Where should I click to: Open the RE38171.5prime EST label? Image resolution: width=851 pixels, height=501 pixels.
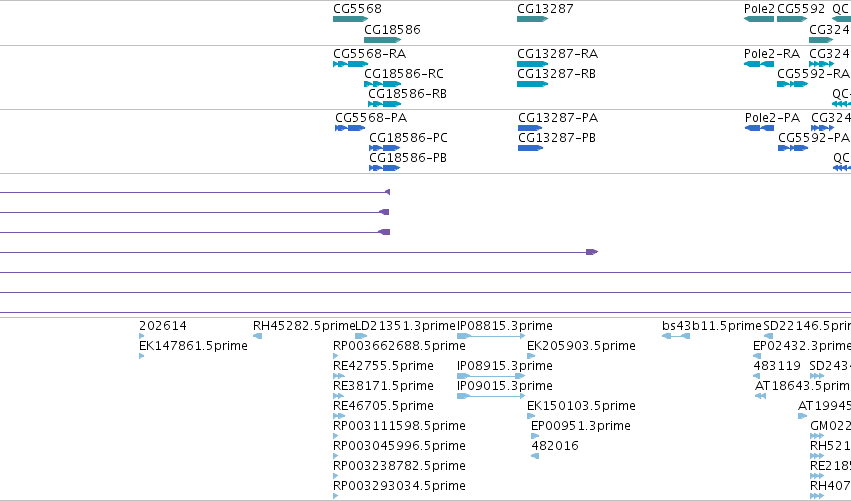tap(383, 386)
